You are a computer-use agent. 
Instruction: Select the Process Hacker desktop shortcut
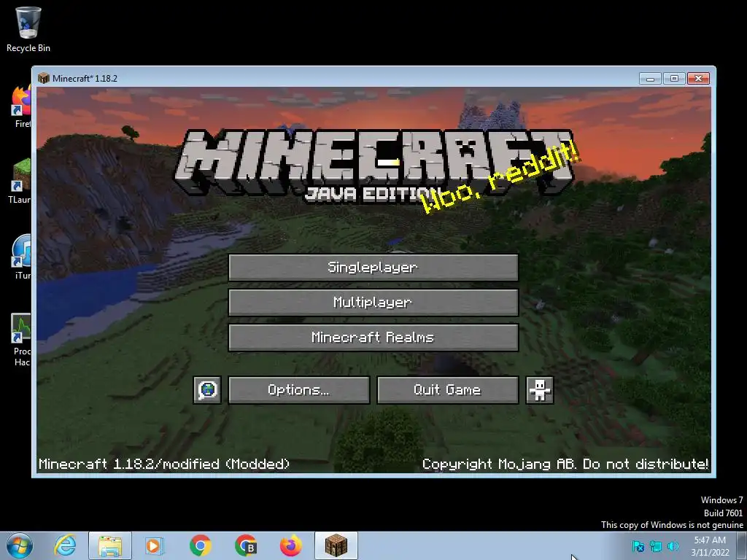click(21, 340)
